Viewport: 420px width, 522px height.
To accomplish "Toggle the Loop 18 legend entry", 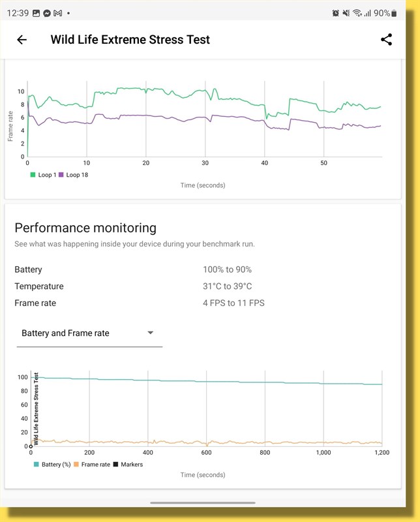I will click(x=73, y=175).
